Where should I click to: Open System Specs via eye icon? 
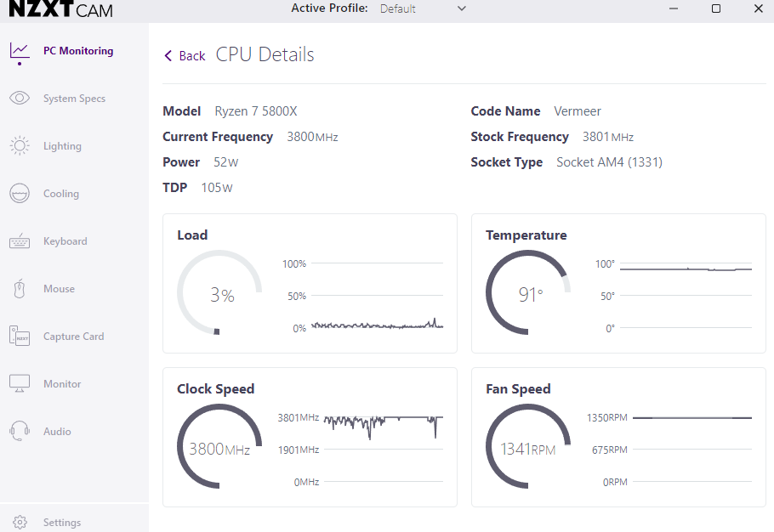20,99
